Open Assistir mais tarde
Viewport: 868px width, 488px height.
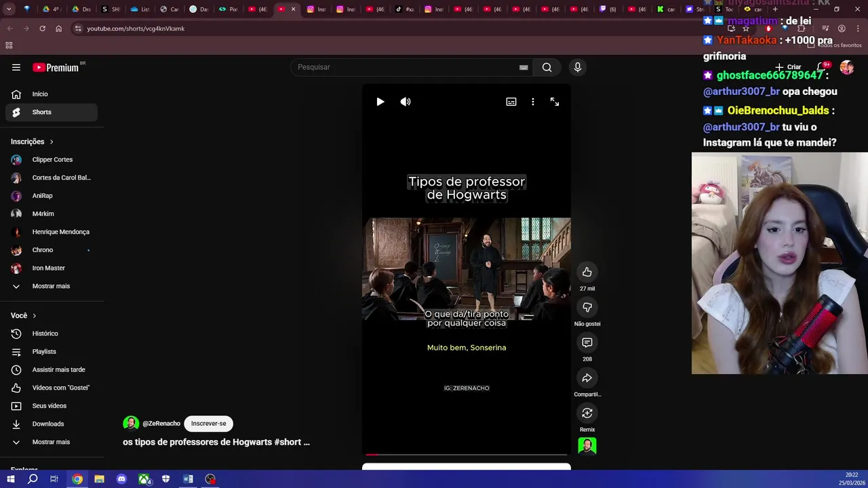(x=52, y=369)
